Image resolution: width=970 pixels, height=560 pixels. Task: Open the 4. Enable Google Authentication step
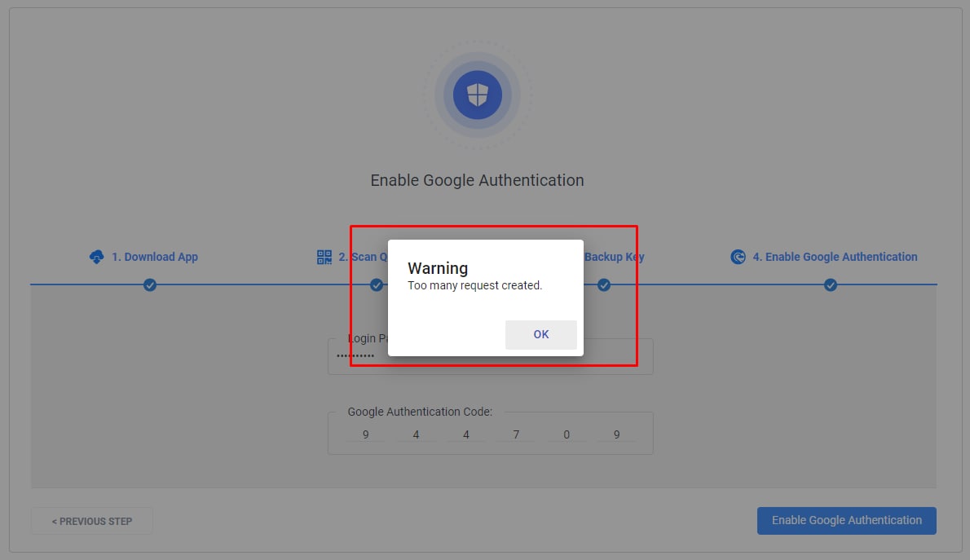click(835, 257)
